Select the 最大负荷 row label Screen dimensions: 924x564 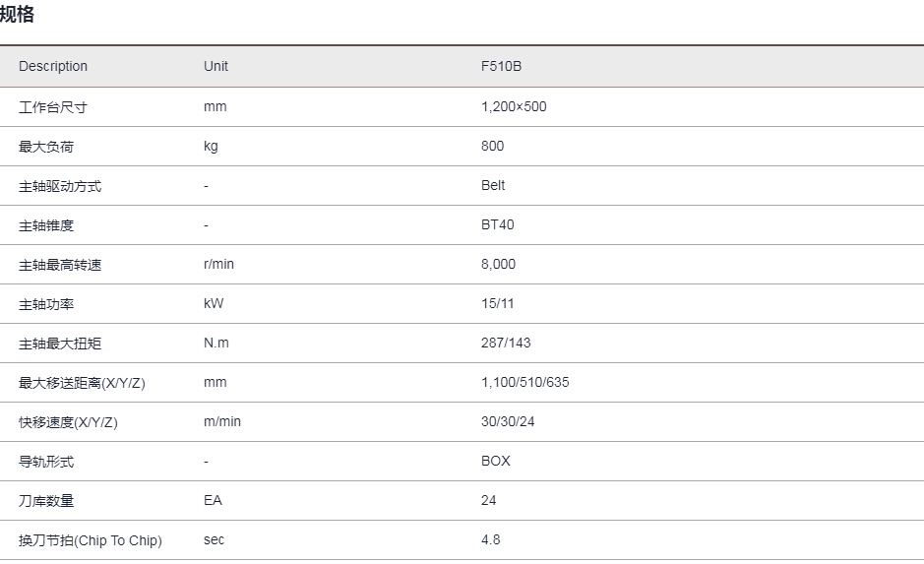point(46,147)
